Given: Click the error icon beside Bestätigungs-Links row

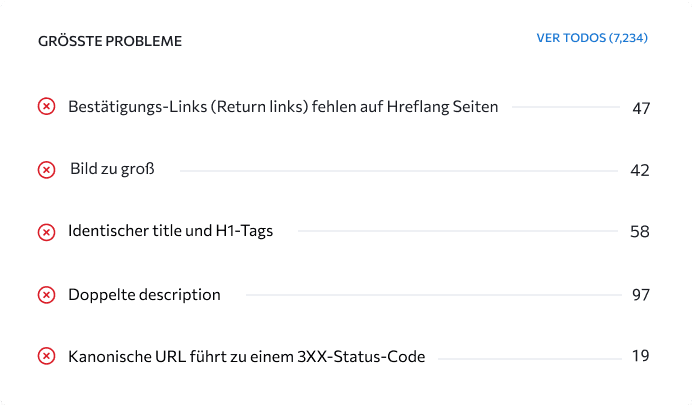Looking at the screenshot, I should (46, 107).
